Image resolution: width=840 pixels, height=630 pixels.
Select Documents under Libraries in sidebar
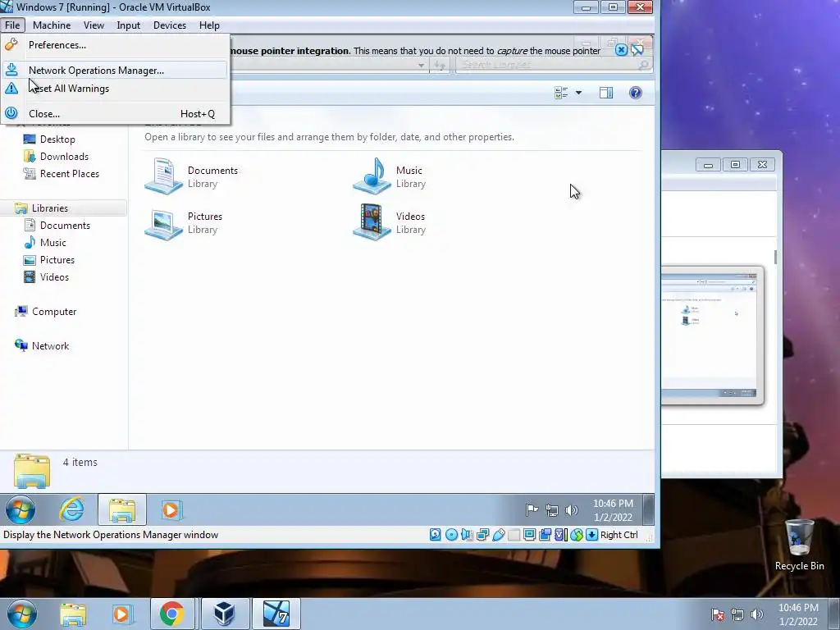click(x=65, y=226)
